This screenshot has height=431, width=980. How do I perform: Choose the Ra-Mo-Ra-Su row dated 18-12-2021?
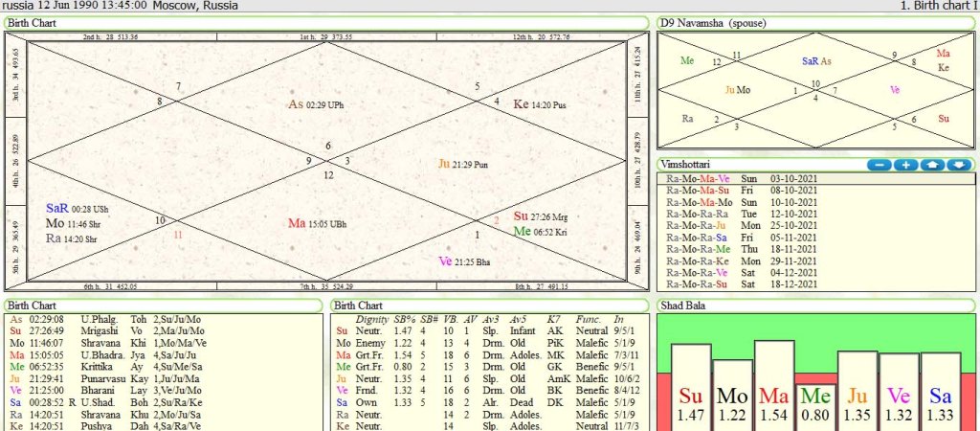click(745, 284)
